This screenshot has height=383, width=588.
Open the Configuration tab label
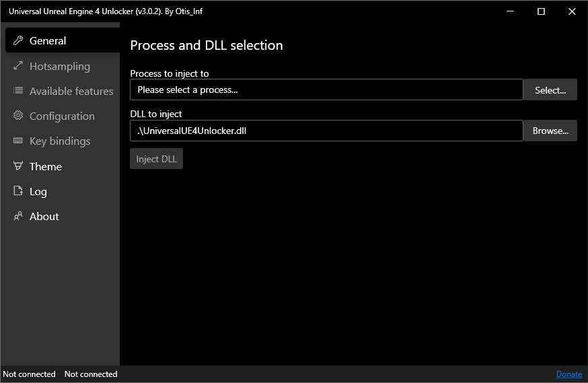tap(63, 116)
